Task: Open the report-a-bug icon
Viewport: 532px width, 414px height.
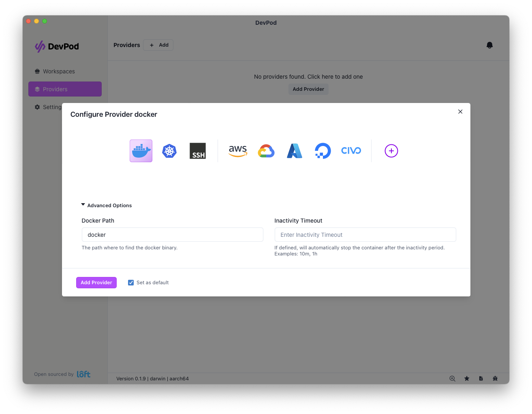Action: (x=495, y=378)
